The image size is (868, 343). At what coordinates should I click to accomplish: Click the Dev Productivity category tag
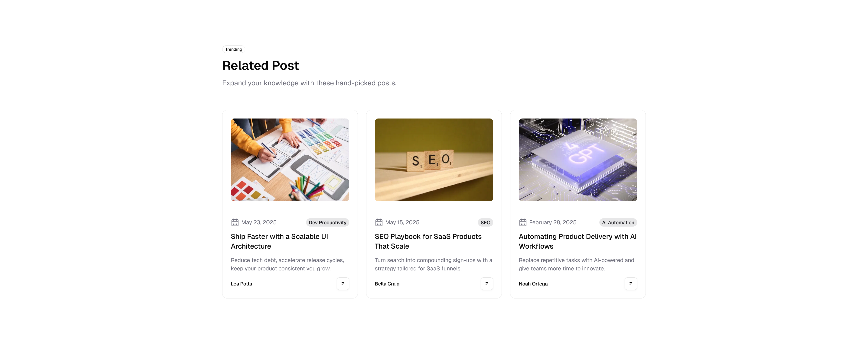tap(327, 222)
